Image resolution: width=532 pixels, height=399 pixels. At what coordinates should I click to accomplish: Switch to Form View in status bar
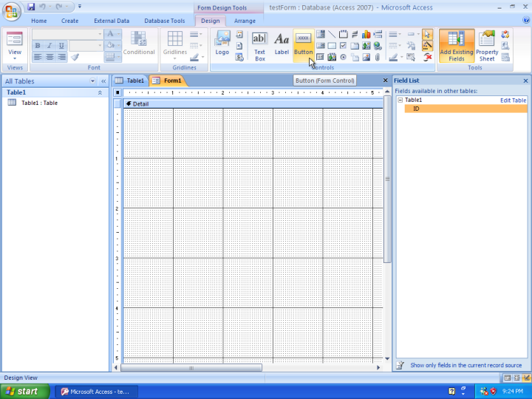(508, 378)
